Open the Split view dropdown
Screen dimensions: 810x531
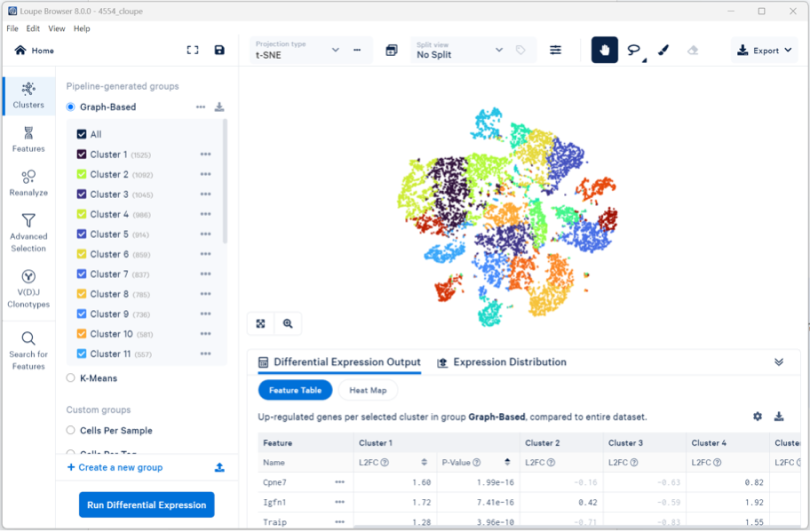[460, 50]
